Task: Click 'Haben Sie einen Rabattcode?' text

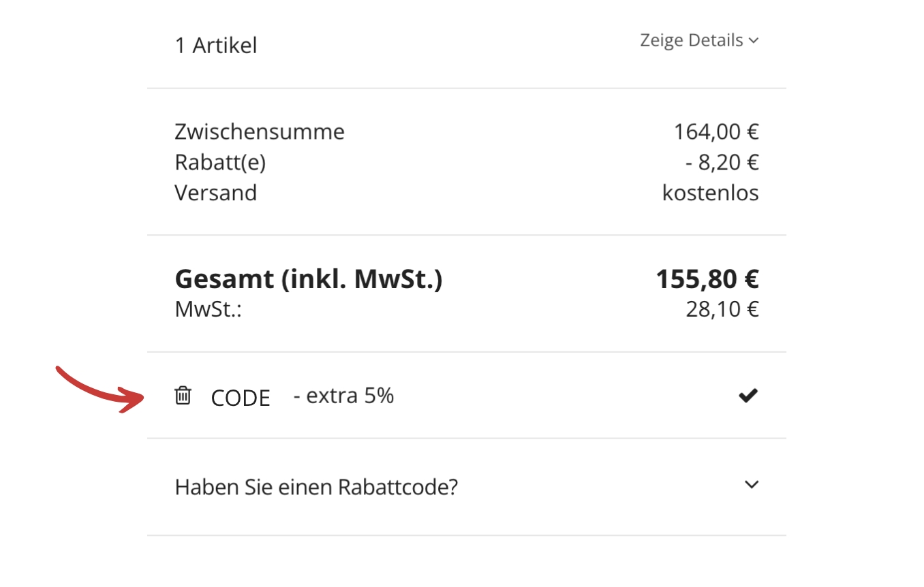Action: (x=316, y=488)
